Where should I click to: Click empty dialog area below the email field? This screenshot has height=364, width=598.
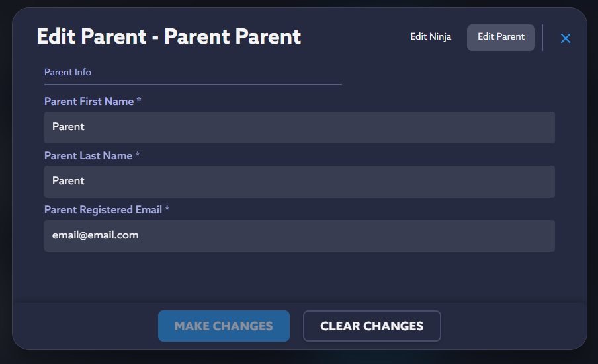coord(299,277)
